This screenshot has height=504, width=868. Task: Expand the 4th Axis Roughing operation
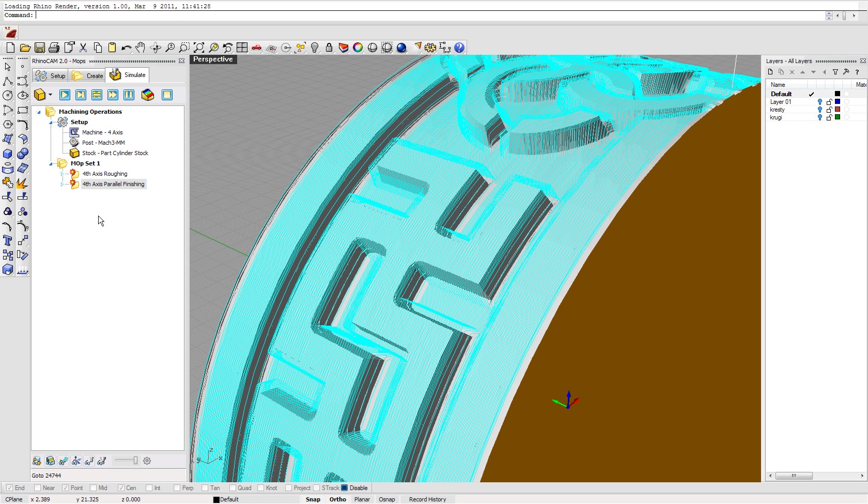tap(63, 174)
